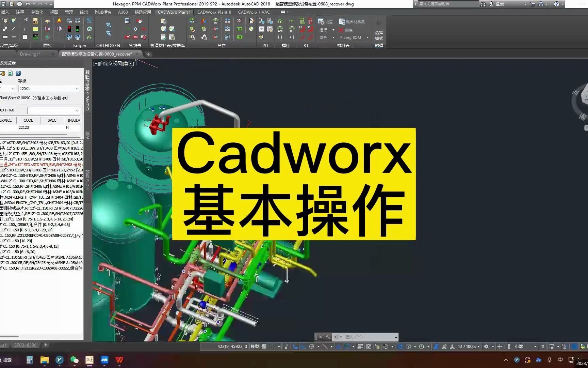Click the 设置 BOM settings button
The height and width of the screenshot is (368, 588).
[x=325, y=21]
